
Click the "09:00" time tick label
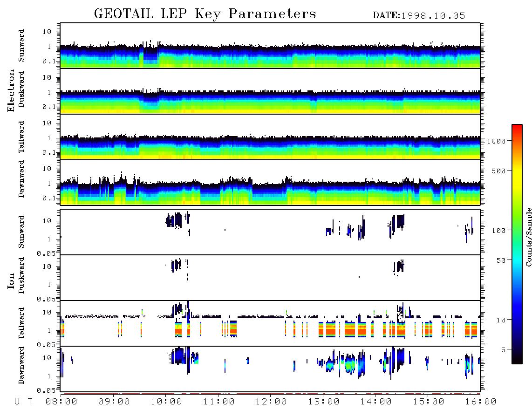point(114,402)
